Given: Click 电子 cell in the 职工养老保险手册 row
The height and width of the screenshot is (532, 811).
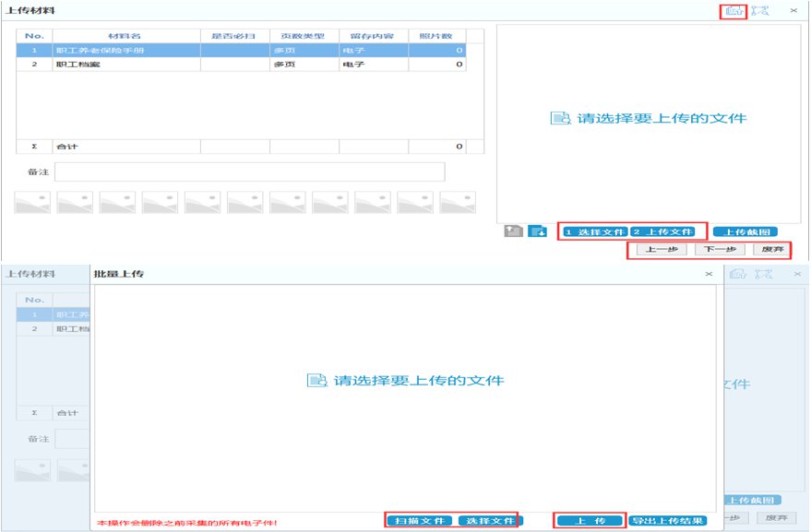Looking at the screenshot, I should pyautogui.click(x=374, y=50).
